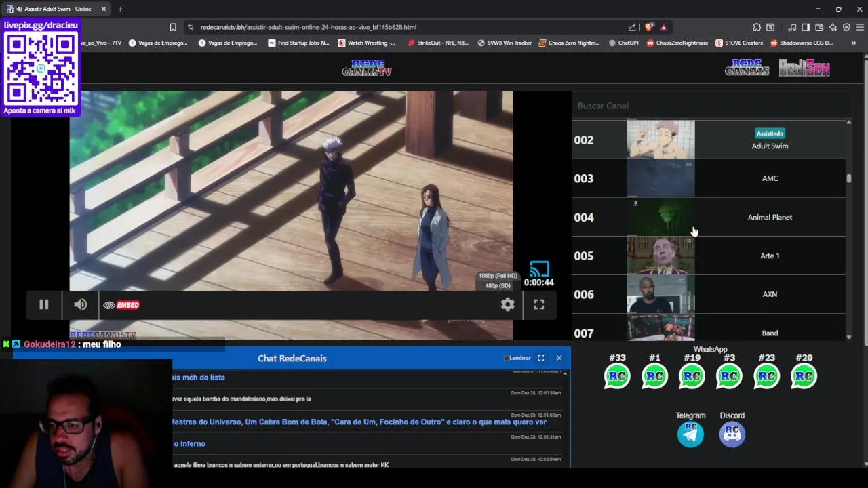This screenshot has width=868, height=488.
Task: Click the Buscar Canal search field
Action: point(711,106)
